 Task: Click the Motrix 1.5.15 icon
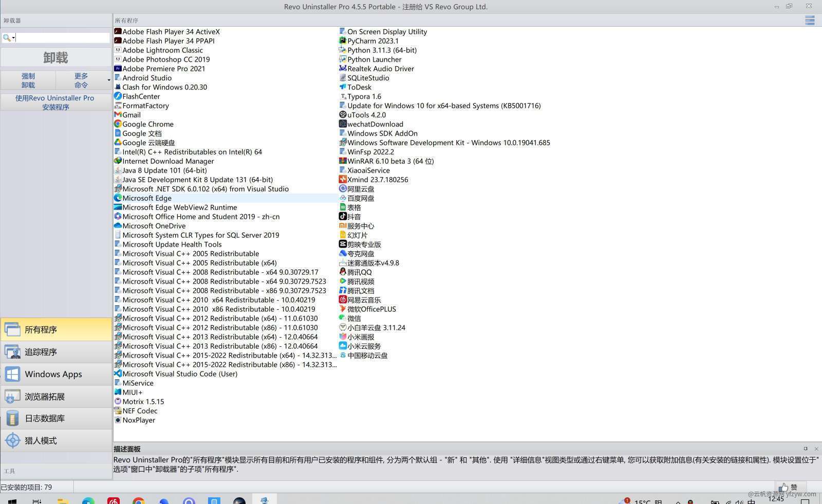pos(118,401)
